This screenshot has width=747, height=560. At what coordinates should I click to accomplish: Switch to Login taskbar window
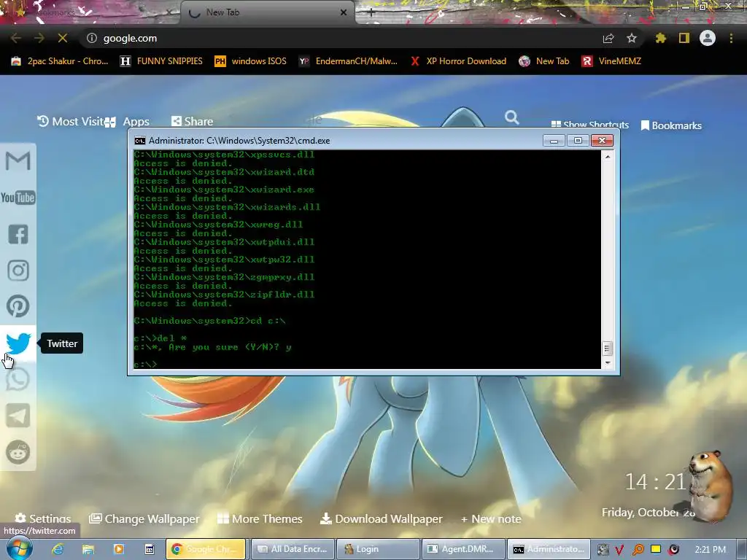point(378,549)
